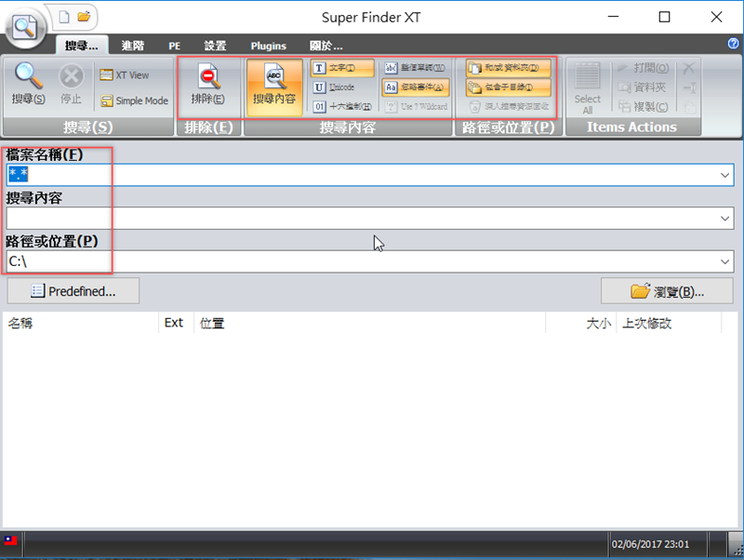Select 十六進制(H) hex search mode
The width and height of the screenshot is (744, 560).
(342, 106)
